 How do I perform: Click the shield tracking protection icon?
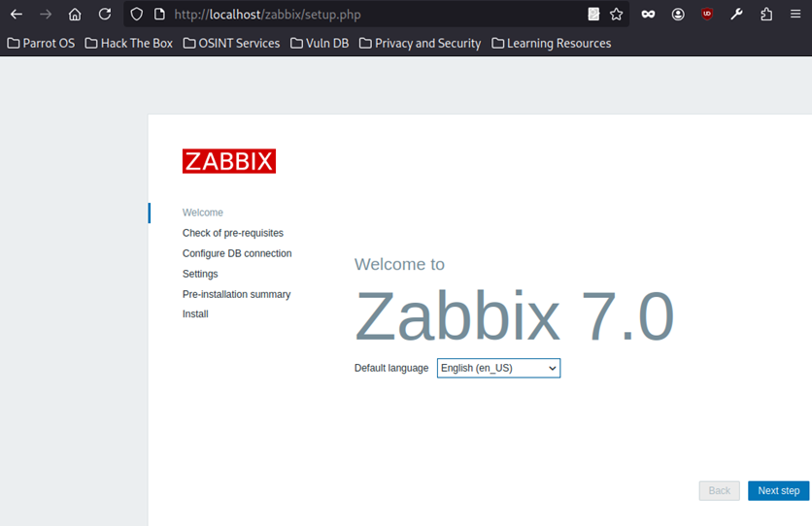[x=137, y=15]
